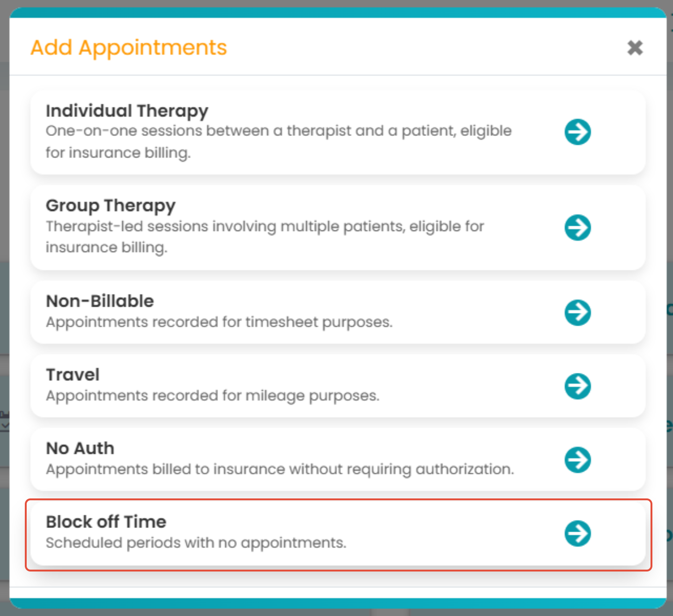Image resolution: width=673 pixels, height=616 pixels.
Task: Click the arrow icon for Individual Therapy
Action: (577, 132)
